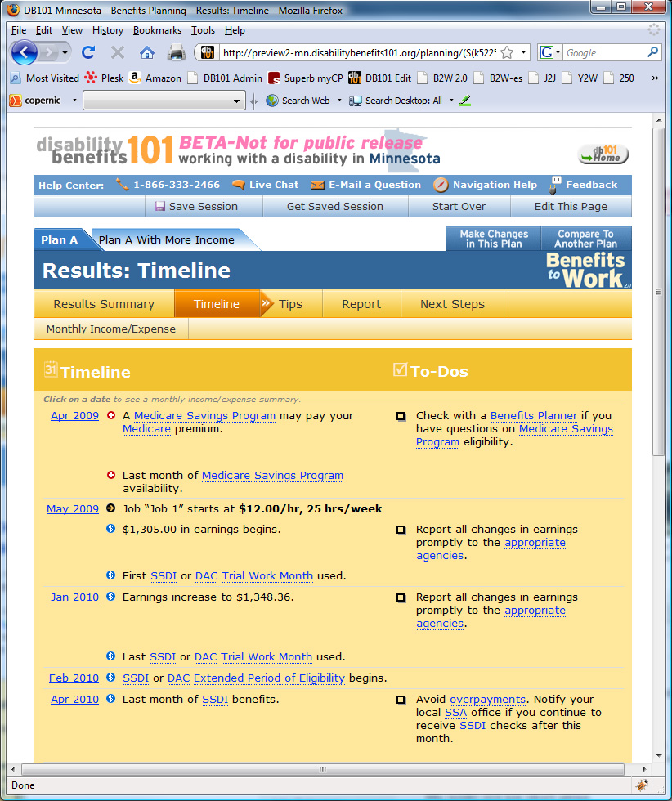Click the Firefox forward arrow button

48,52
